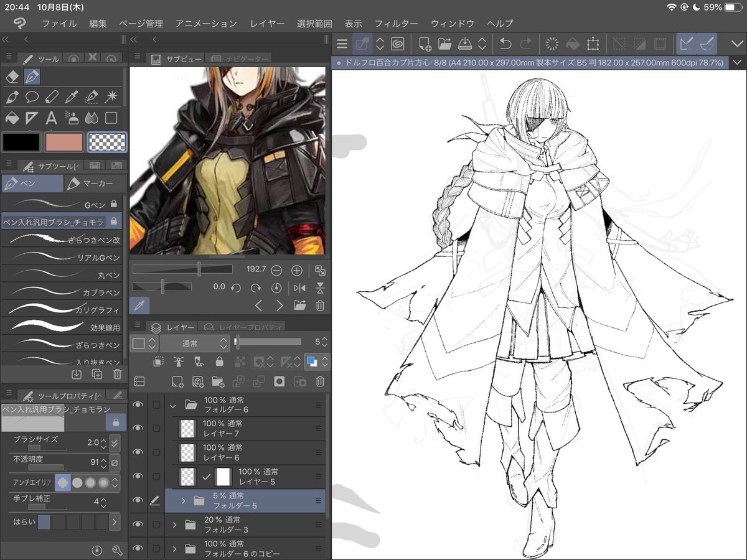This screenshot has height=560, width=747.
Task: Expand the フォルダー5 folder
Action: point(184,500)
